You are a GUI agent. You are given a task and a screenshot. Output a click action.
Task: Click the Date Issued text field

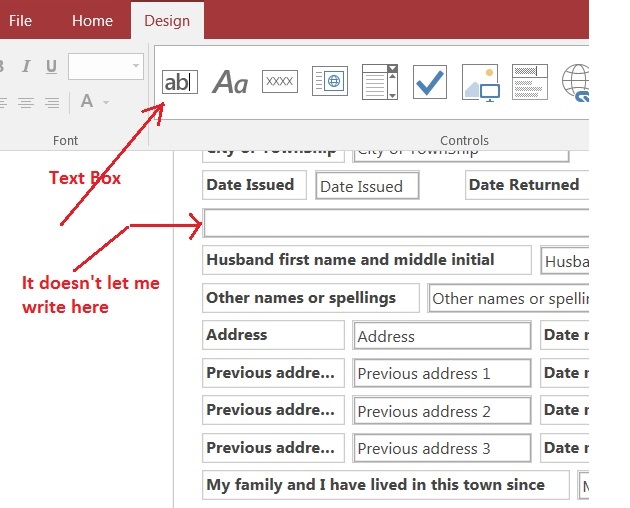(367, 185)
